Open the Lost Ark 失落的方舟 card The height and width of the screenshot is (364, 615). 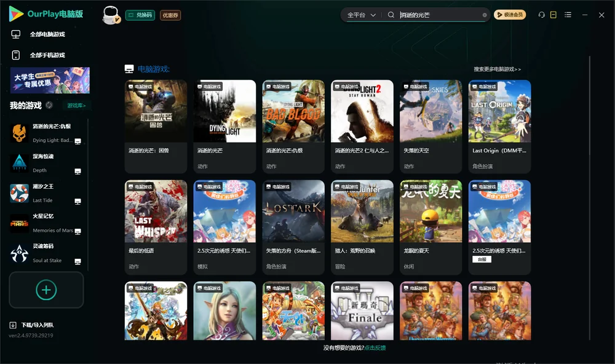[x=293, y=227]
